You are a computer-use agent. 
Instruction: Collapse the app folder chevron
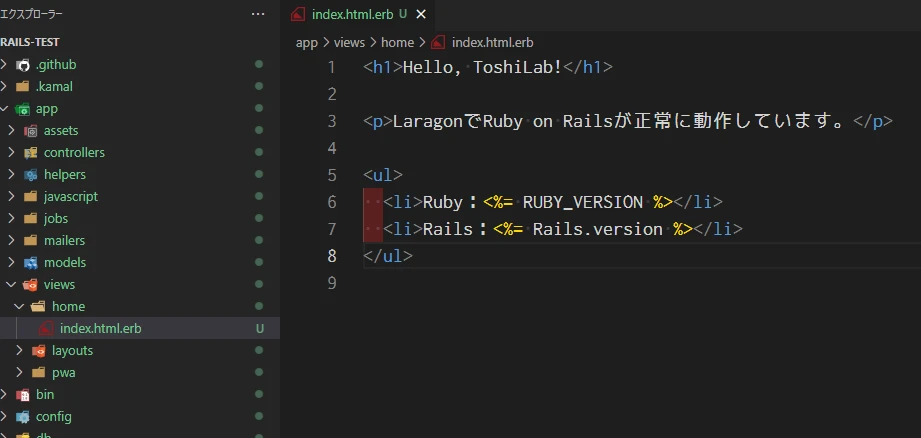coord(4,109)
